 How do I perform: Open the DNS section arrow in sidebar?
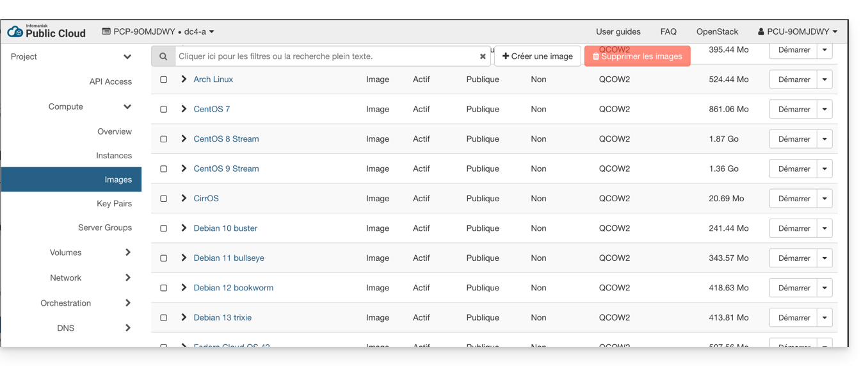click(x=127, y=328)
